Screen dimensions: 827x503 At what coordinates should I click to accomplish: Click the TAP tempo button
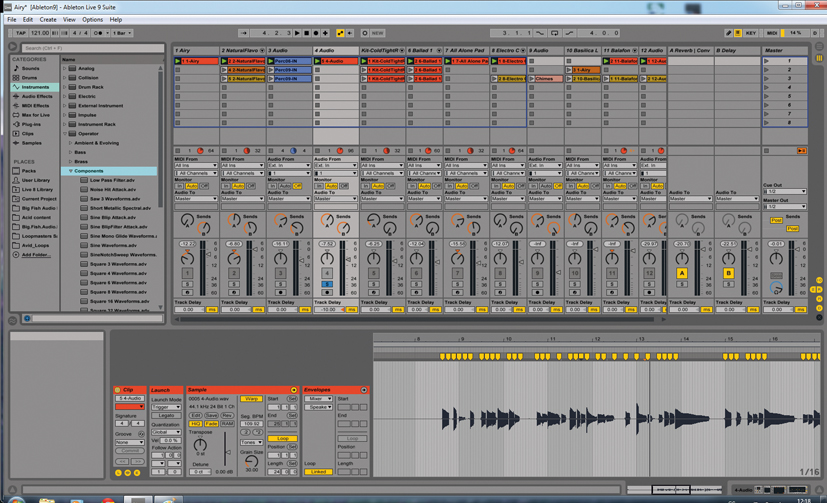pos(21,33)
